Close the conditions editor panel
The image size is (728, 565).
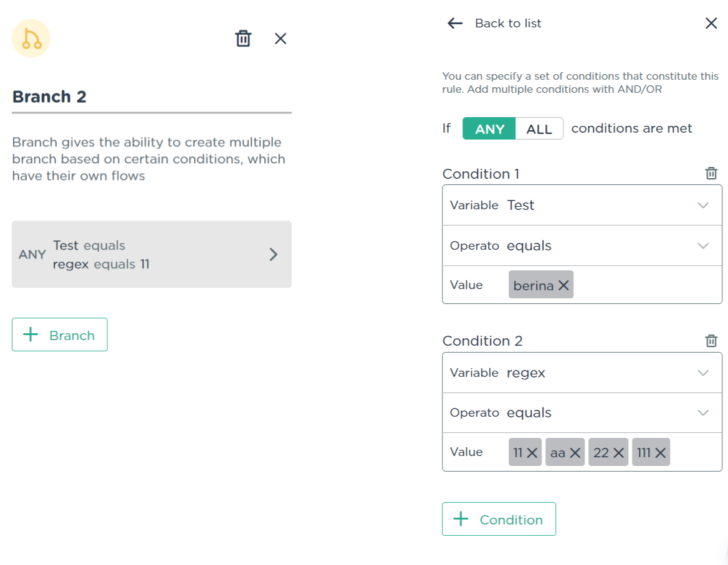coord(711,24)
